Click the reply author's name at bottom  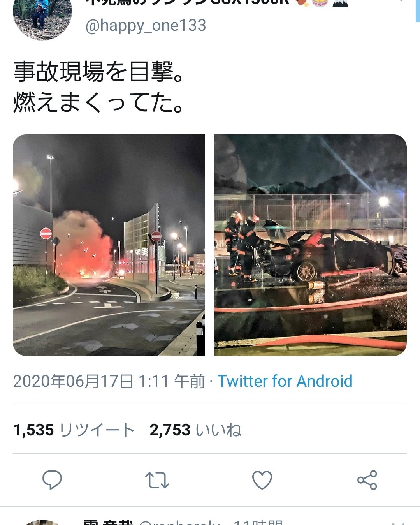[108, 522]
